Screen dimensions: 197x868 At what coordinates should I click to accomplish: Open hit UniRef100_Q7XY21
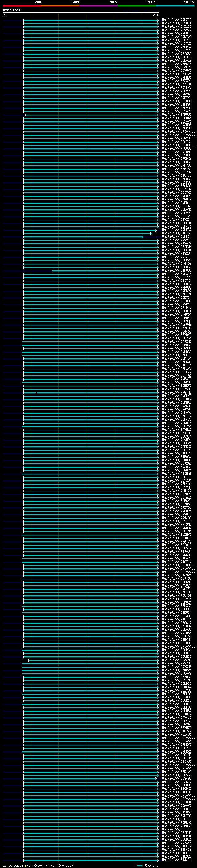177,43
